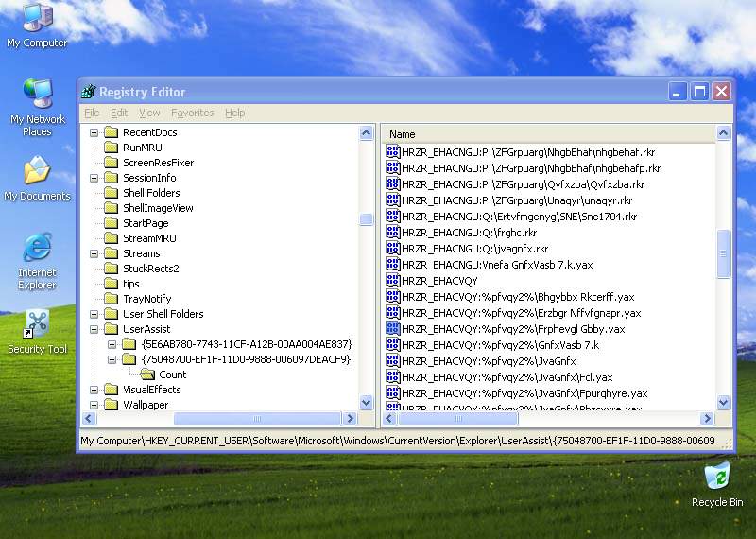Select the ShellImageView key
This screenshot has width=756, height=539.
click(x=158, y=208)
